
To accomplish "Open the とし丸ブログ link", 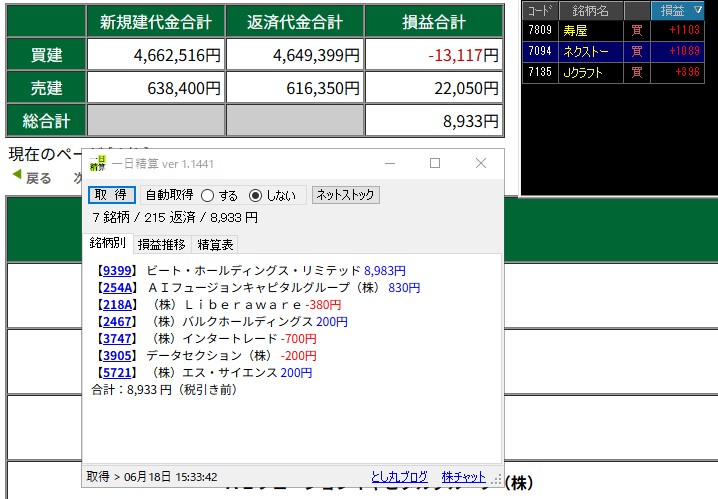I will click(x=398, y=477).
